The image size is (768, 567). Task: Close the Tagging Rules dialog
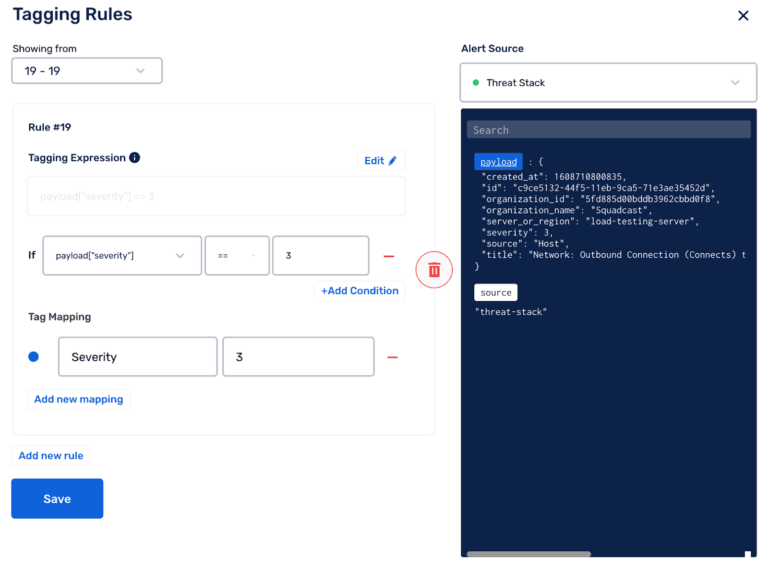coord(743,16)
